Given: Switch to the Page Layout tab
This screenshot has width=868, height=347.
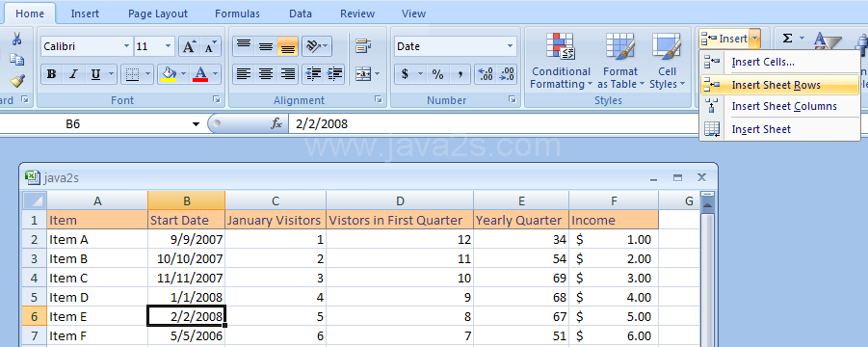Looking at the screenshot, I should 158,13.
